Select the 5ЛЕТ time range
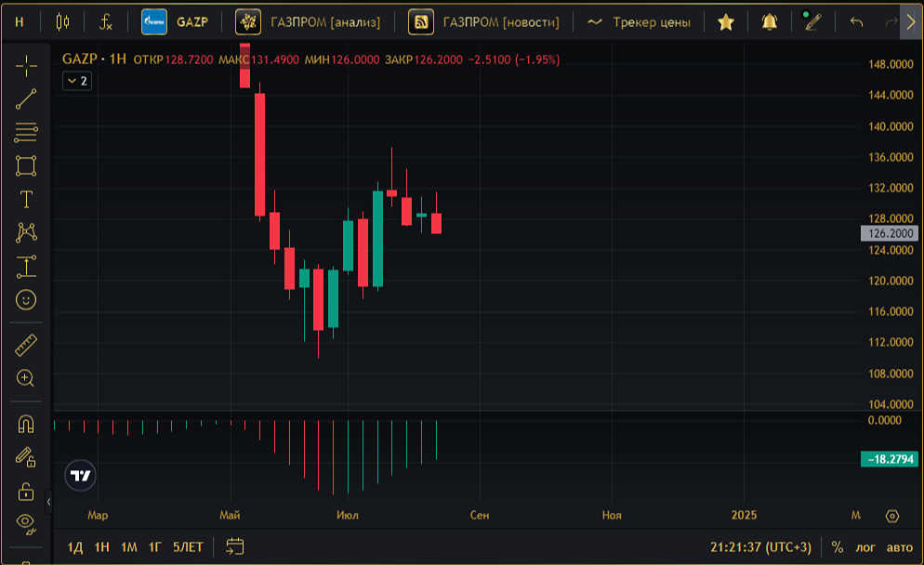The image size is (924, 565). pyautogui.click(x=188, y=547)
